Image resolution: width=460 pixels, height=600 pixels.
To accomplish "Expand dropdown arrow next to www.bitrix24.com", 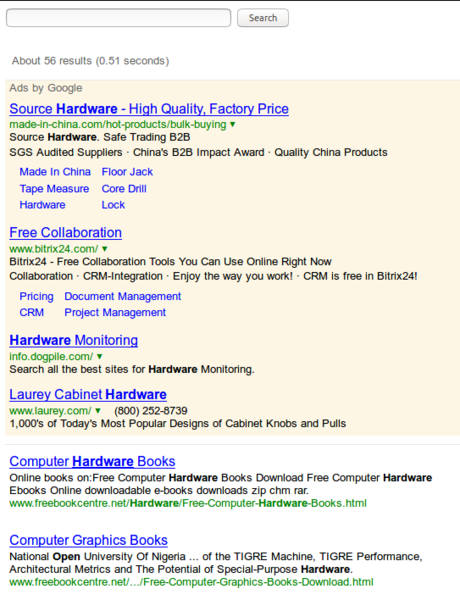I will point(105,249).
